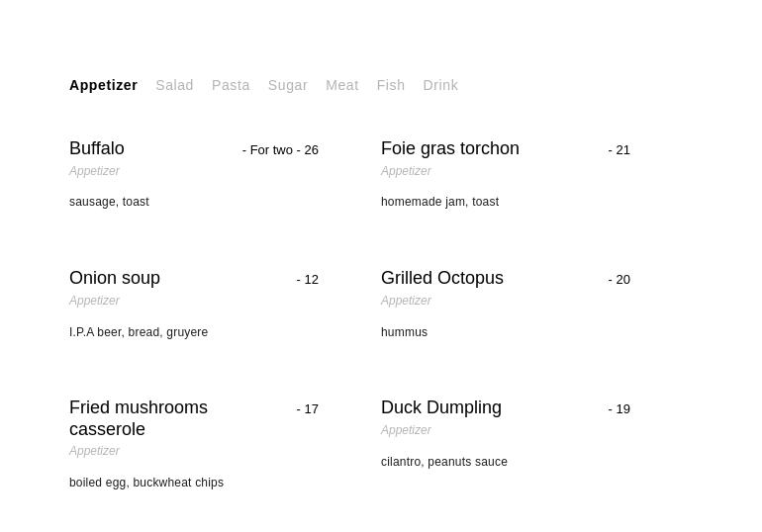Click the Grilled Octopus title
Image resolution: width=762 pixels, height=532 pixels.
(441, 278)
